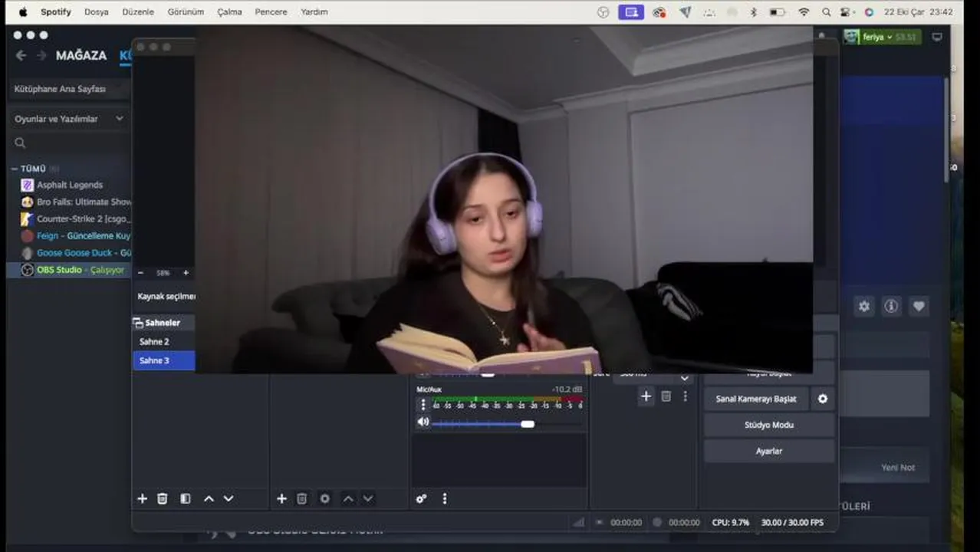Open source properties gear icon
This screenshot has height=552, width=980.
pyautogui.click(x=325, y=498)
